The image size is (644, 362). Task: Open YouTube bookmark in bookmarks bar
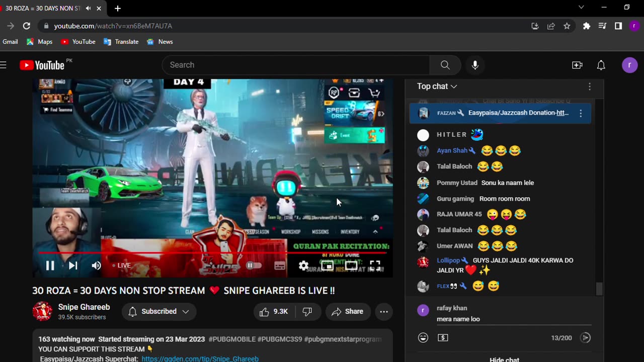(x=78, y=42)
